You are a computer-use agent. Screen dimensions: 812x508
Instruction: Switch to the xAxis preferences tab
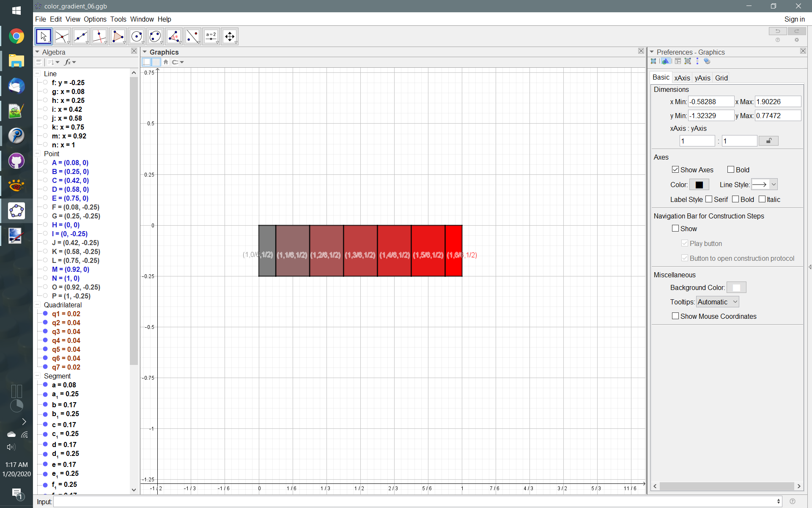click(x=682, y=78)
